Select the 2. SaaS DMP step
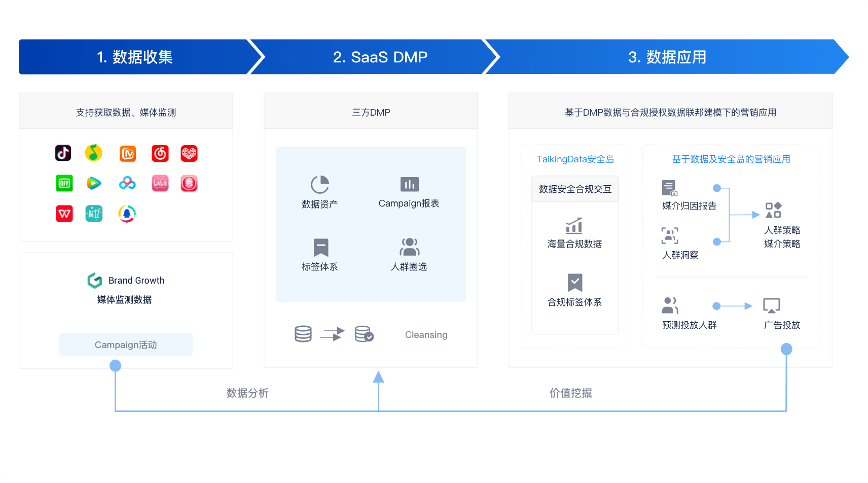The image size is (868, 483). [380, 57]
